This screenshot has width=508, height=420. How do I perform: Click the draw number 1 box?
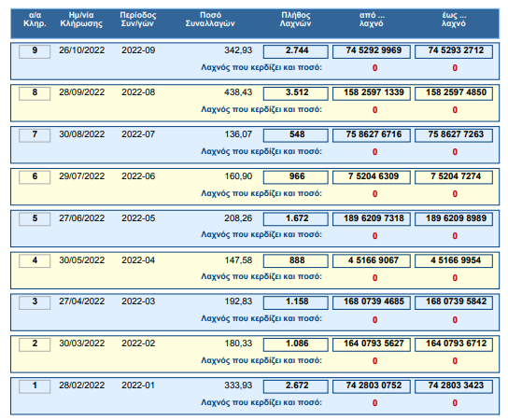[35, 386]
